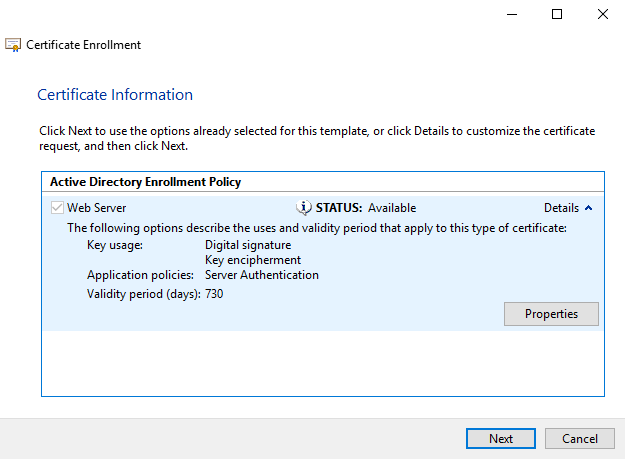
Task: Click the validity period value 730
Action: (x=214, y=294)
